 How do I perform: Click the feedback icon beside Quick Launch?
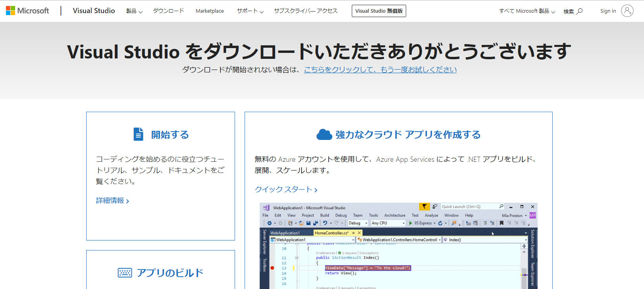pyautogui.click(x=435, y=206)
